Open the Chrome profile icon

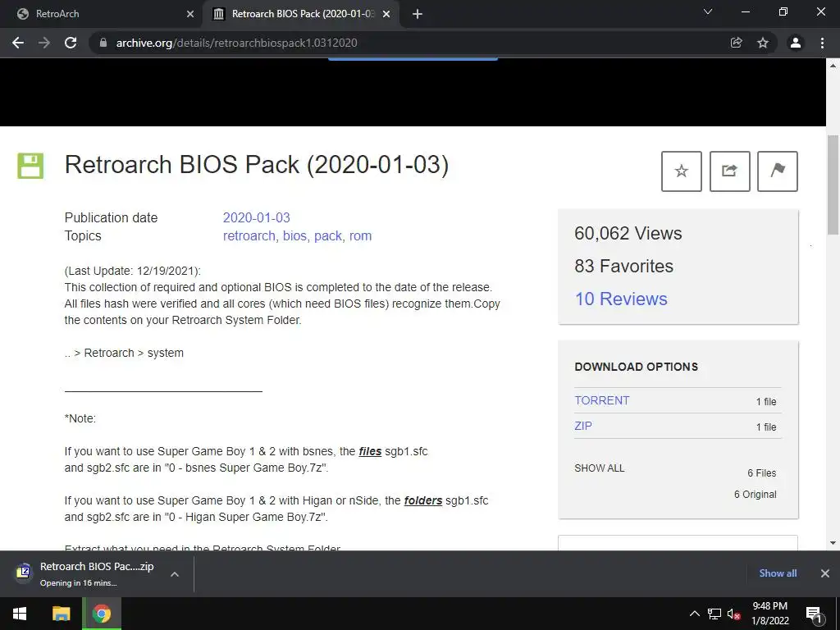click(x=796, y=43)
